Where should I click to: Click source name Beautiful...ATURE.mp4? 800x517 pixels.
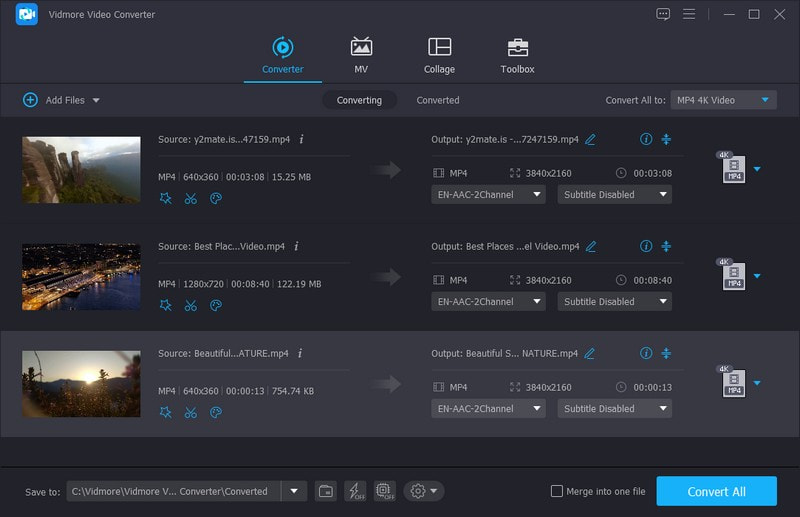pyautogui.click(x=241, y=353)
